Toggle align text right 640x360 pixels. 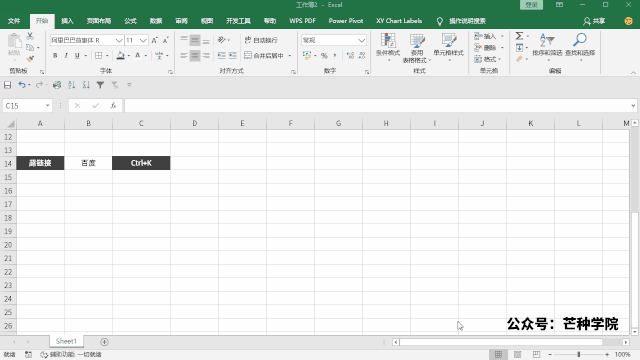pyautogui.click(x=206, y=56)
